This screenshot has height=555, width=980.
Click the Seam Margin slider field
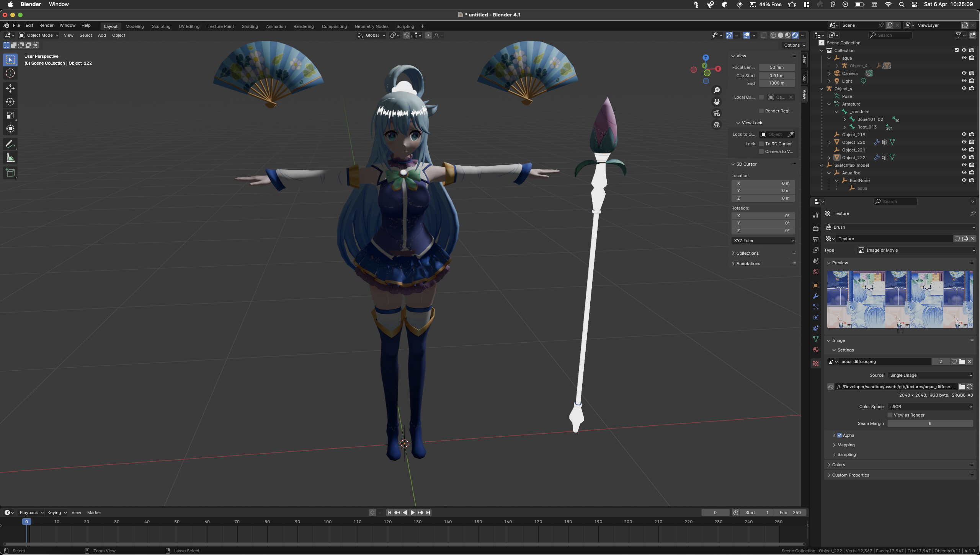click(x=930, y=423)
